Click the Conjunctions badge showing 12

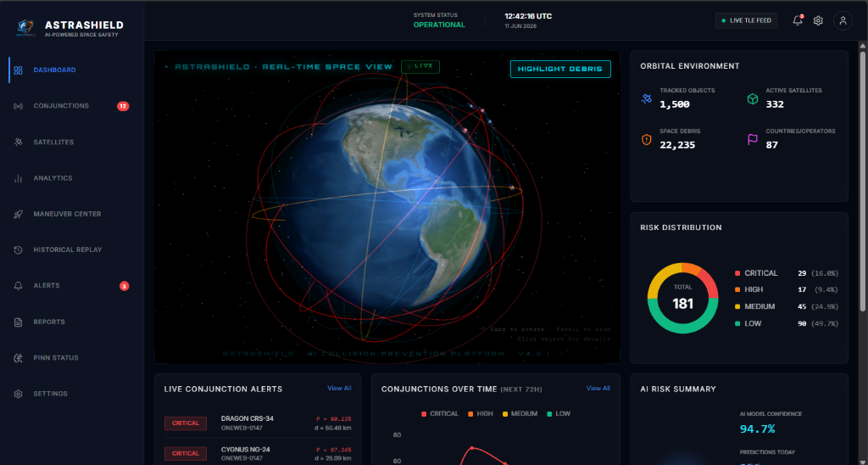(123, 106)
